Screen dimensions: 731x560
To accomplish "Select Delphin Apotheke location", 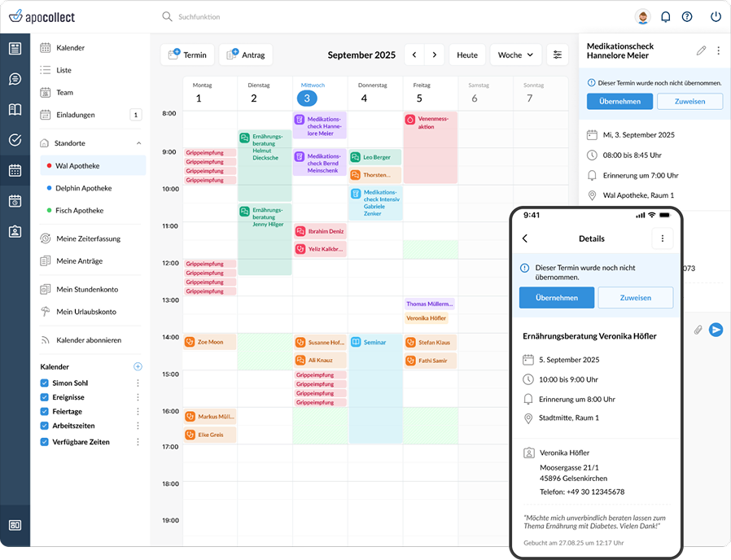I will 83,188.
